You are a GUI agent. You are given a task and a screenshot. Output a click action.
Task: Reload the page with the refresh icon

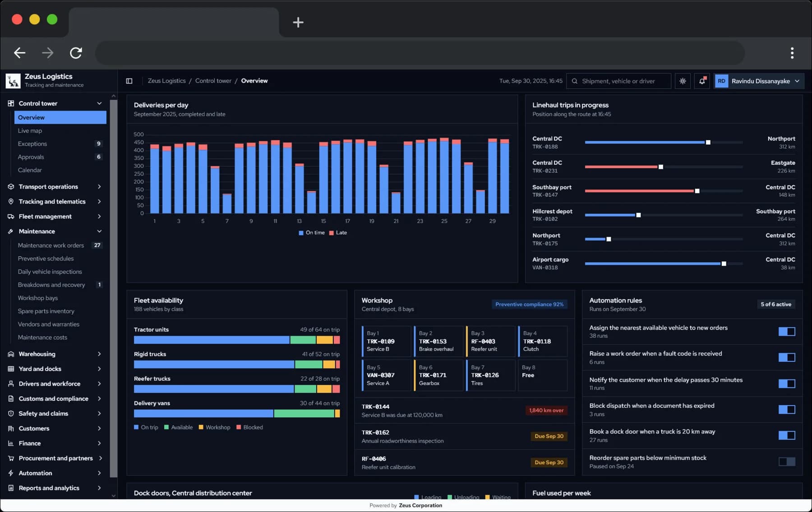pos(76,53)
